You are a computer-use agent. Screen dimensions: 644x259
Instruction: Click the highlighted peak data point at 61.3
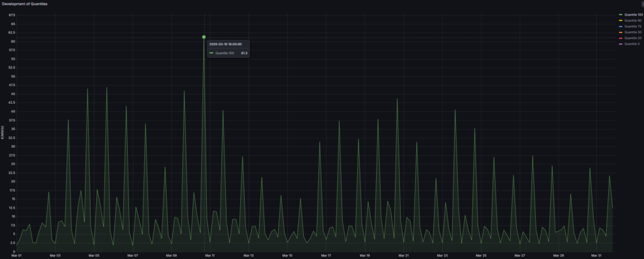point(204,37)
